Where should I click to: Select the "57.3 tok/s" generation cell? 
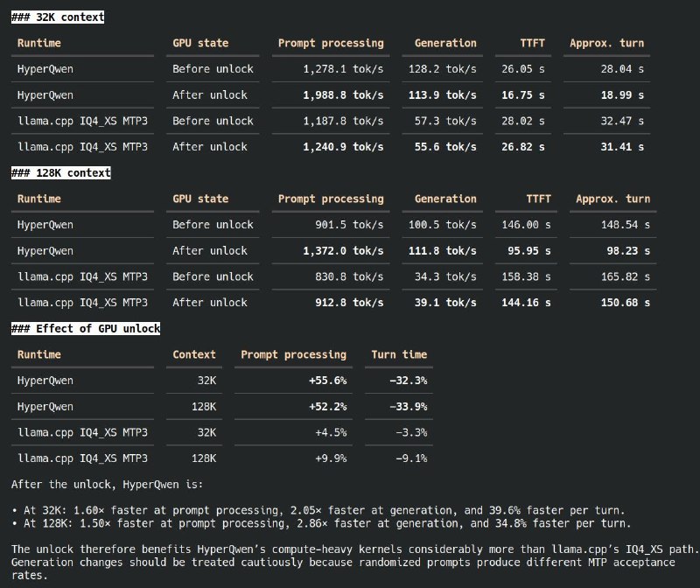tap(445, 121)
